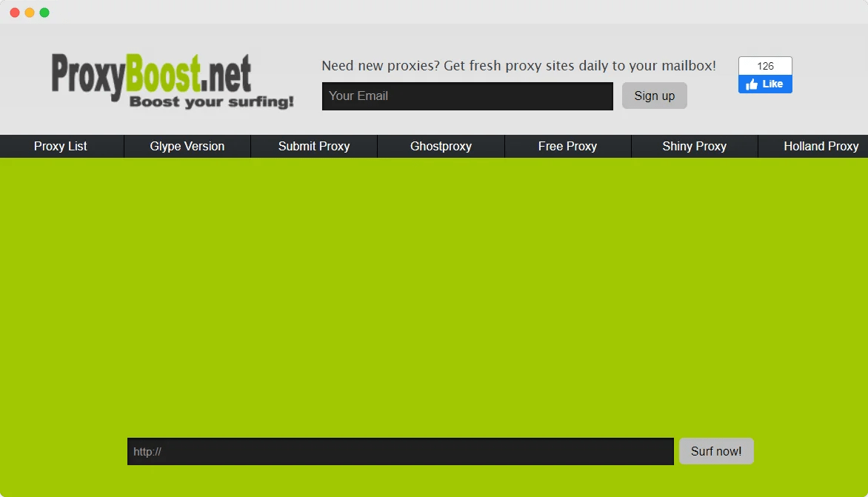The width and height of the screenshot is (868, 497).
Task: Switch to the Ghostproxy tab
Action: click(440, 146)
